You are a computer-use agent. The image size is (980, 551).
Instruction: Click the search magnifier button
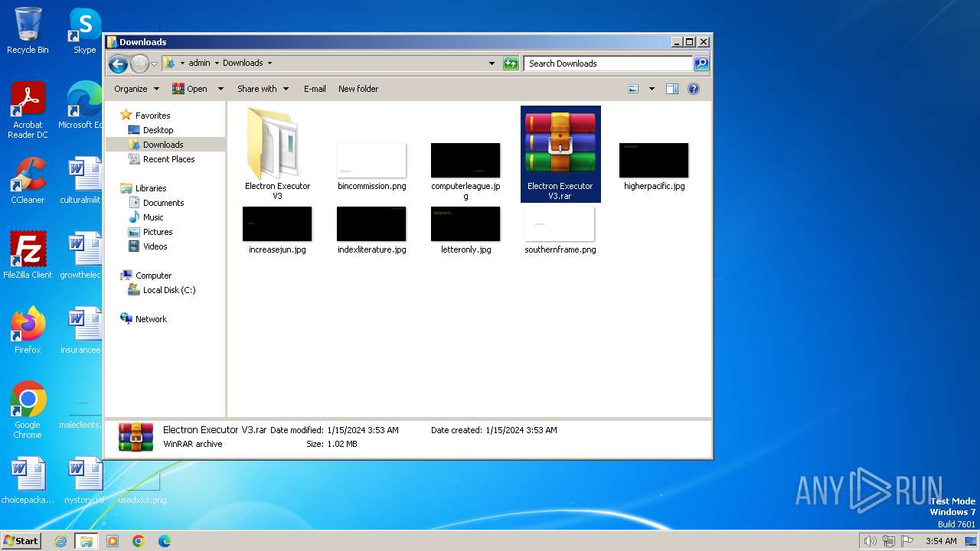click(x=701, y=64)
